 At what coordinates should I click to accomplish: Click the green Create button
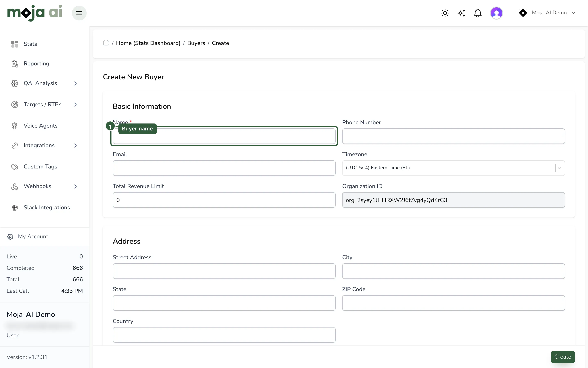click(563, 357)
